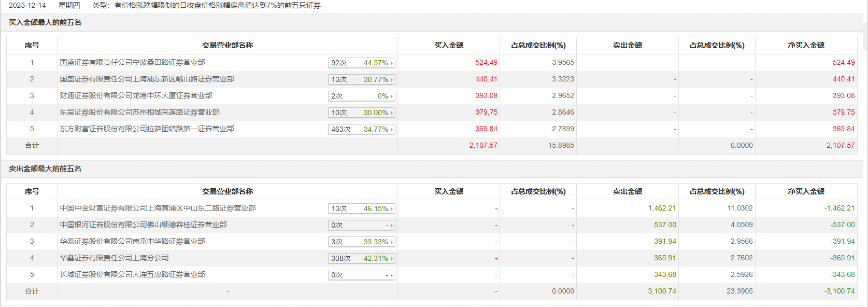Click sell amount 1,462.21
This screenshot has width=868, height=307.
[x=662, y=208]
